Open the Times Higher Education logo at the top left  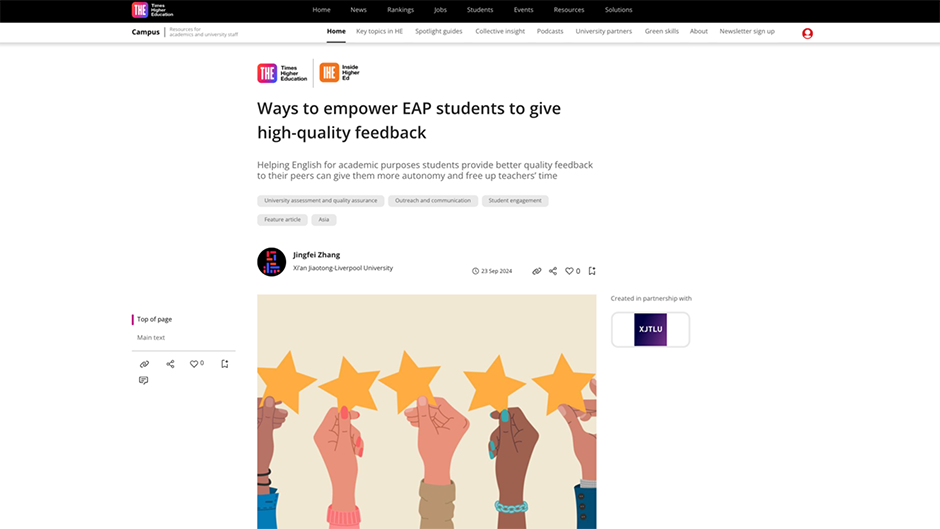pyautogui.click(x=152, y=10)
